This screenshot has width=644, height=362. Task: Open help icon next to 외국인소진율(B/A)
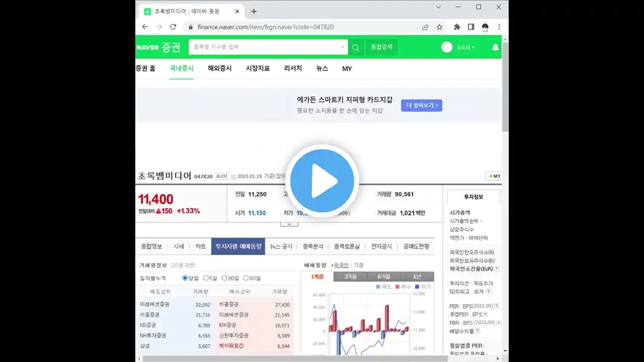[497, 269]
